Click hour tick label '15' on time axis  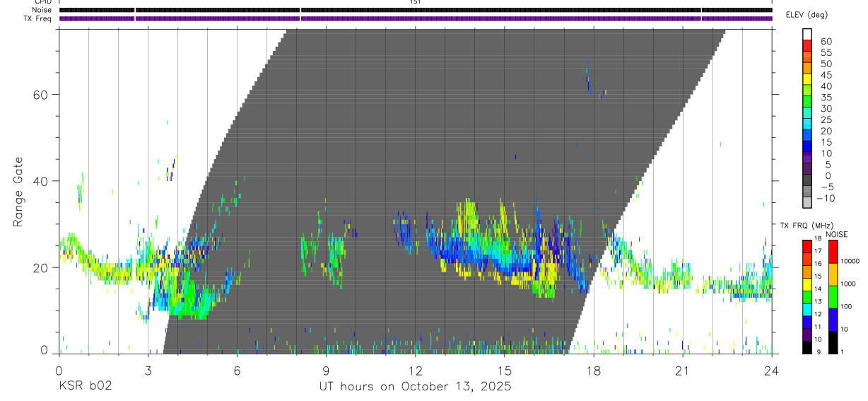(504, 370)
